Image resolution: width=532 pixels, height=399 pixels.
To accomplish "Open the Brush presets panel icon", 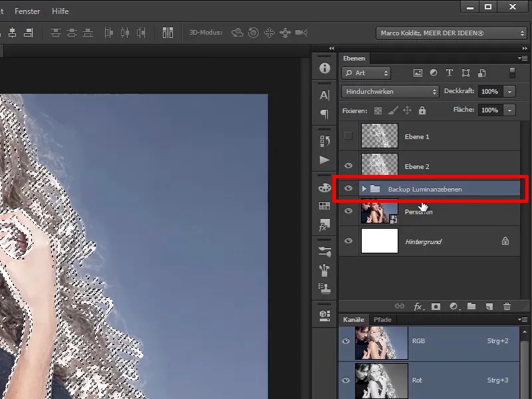I will [325, 251].
